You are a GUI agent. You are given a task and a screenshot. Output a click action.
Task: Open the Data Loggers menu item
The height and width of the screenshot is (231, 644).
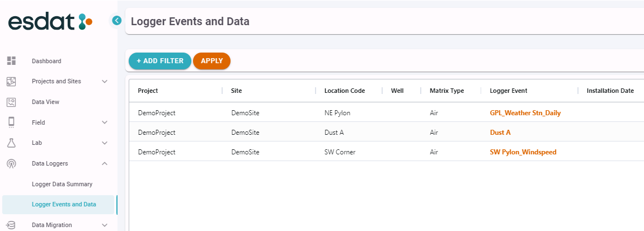[x=50, y=163]
